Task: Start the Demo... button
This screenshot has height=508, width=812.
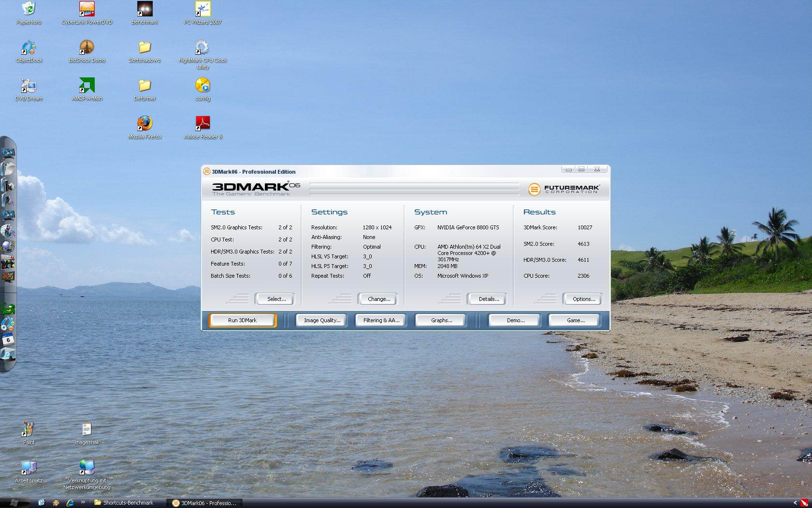Action: 515,320
